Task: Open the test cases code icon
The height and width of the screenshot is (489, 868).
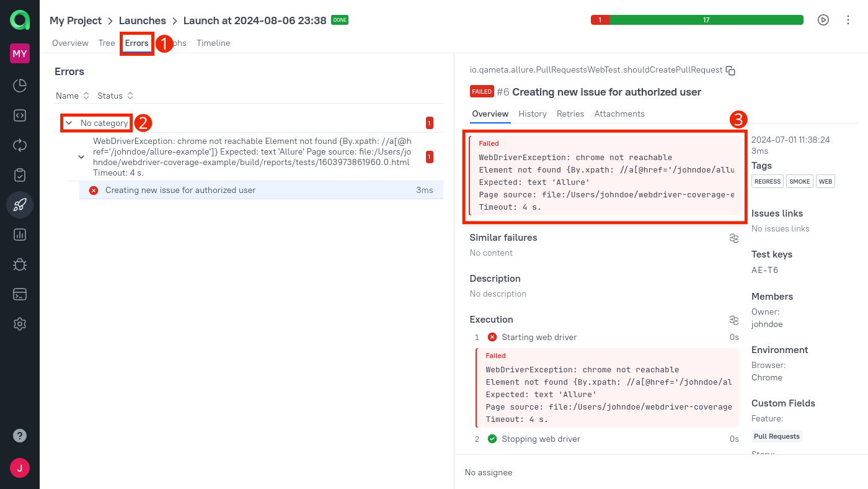Action: 20,115
